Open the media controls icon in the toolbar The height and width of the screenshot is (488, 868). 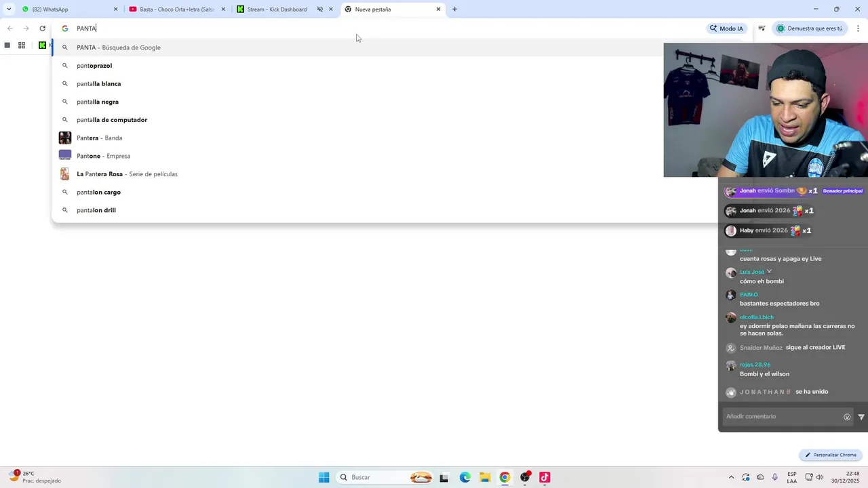(x=762, y=28)
